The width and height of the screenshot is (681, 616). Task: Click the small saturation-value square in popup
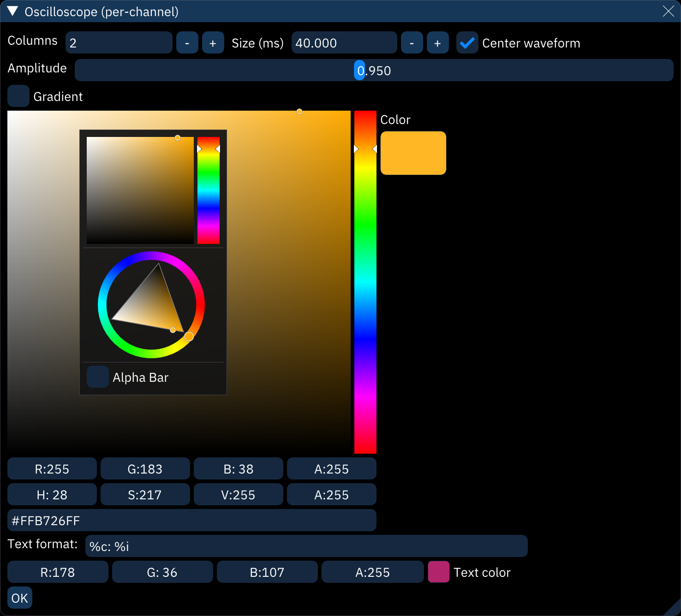pos(140,190)
